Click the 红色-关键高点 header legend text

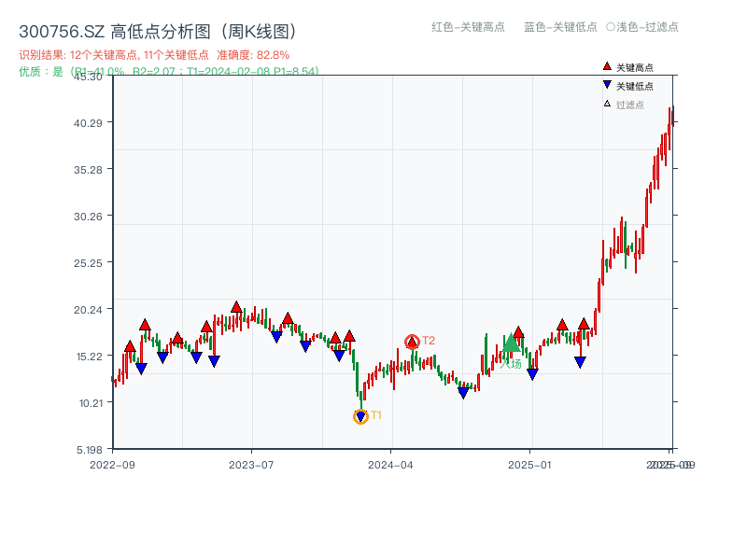468,27
